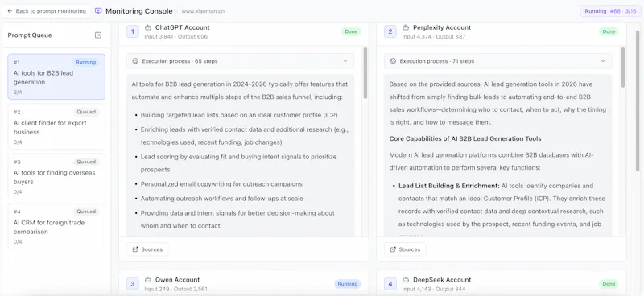Click the Running tag on prompt #1
Image resolution: width=644 pixels, height=296 pixels.
pyautogui.click(x=86, y=63)
